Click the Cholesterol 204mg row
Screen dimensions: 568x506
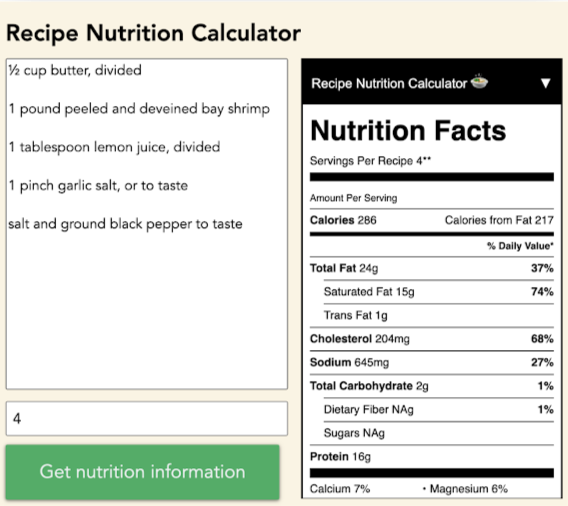pos(432,339)
